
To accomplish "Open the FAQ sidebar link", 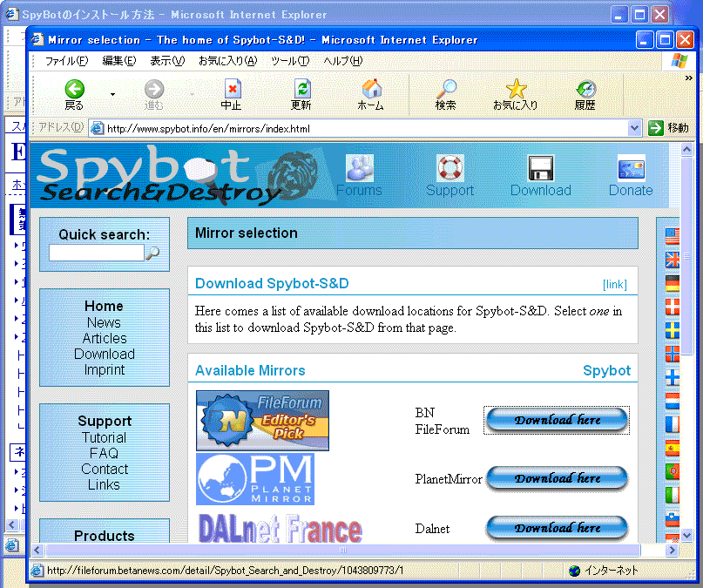I will coord(104,453).
